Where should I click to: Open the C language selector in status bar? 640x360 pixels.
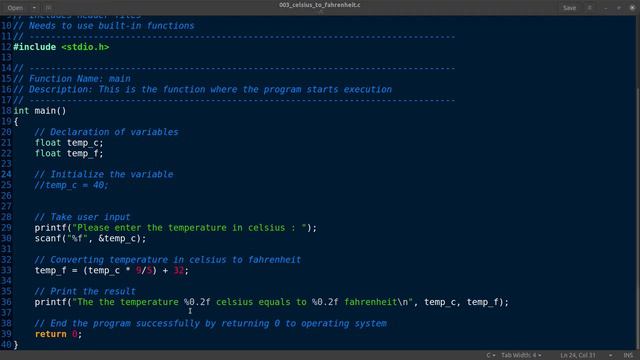click(491, 356)
